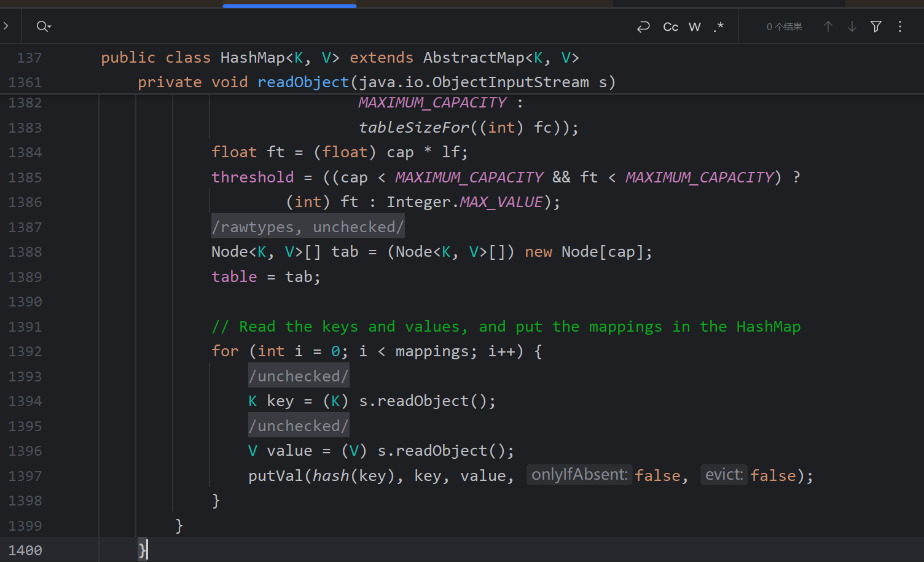Click line number 1392 in gutter
Viewport: 924px width, 562px height.
25,351
